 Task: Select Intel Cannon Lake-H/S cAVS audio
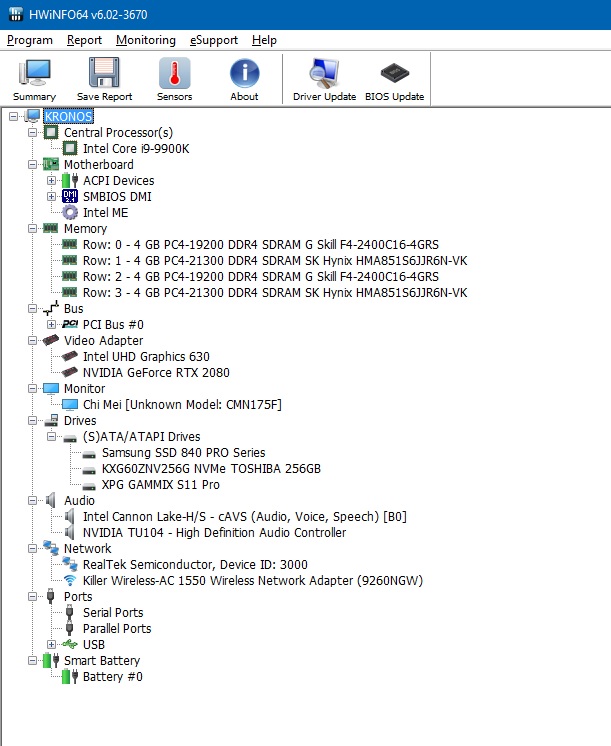pos(245,516)
